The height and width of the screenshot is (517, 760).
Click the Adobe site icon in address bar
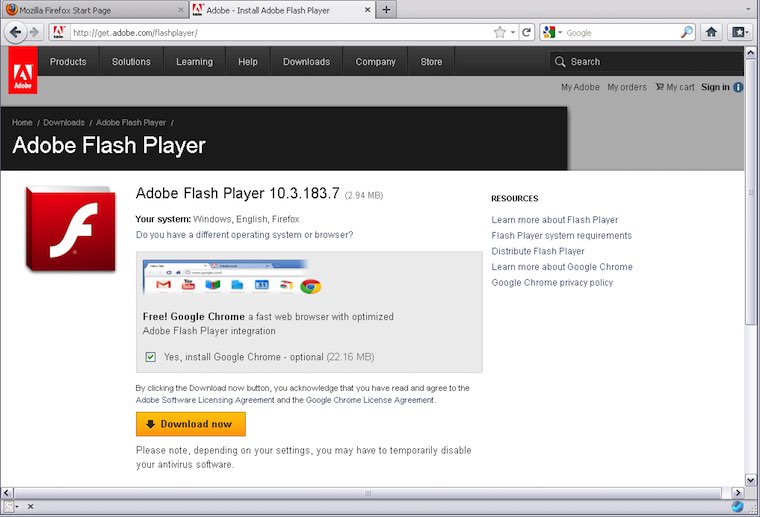tap(59, 32)
